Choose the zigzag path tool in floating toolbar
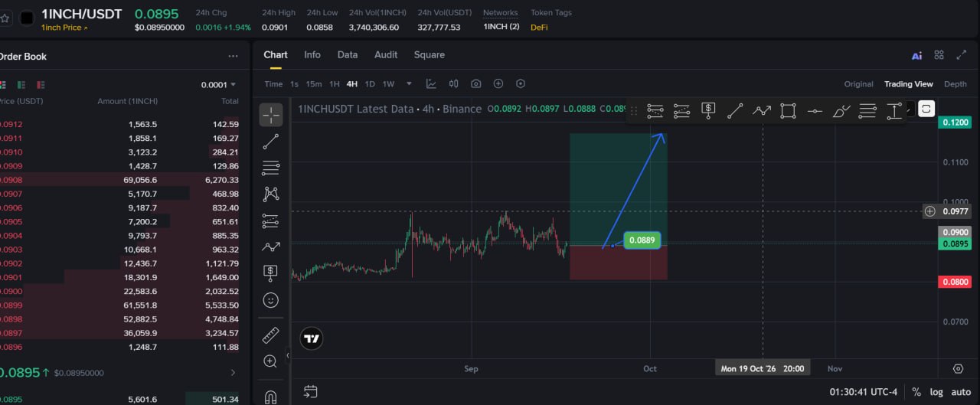980x405 pixels. point(762,111)
